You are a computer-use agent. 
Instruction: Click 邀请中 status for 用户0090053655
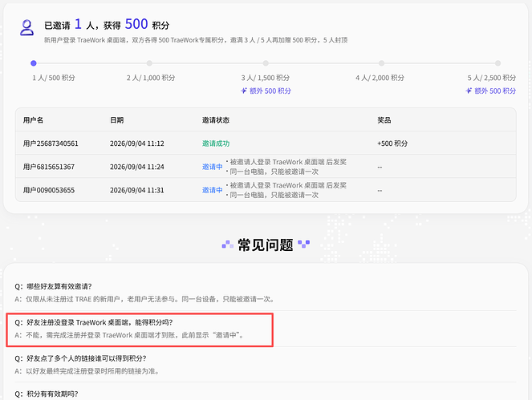(x=213, y=190)
